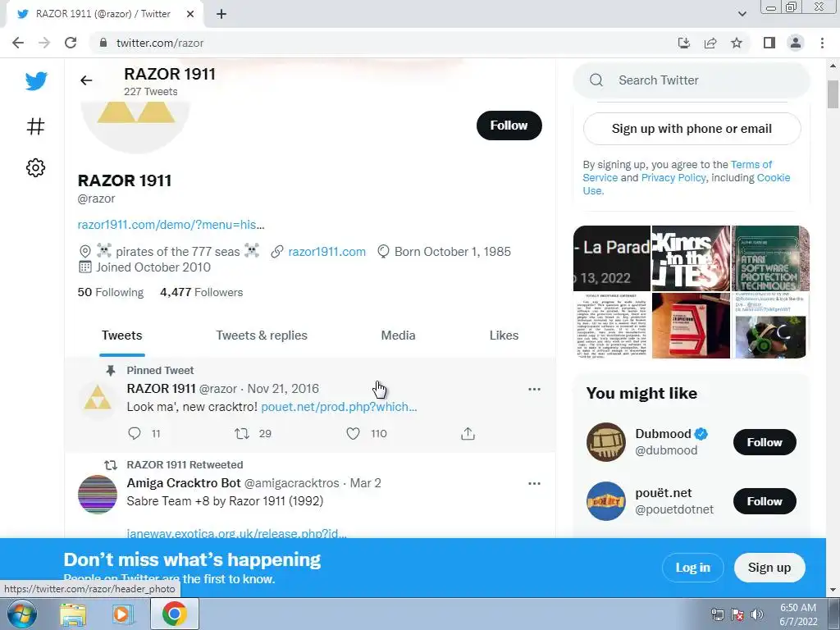Go back using the profile back arrow

click(x=86, y=80)
